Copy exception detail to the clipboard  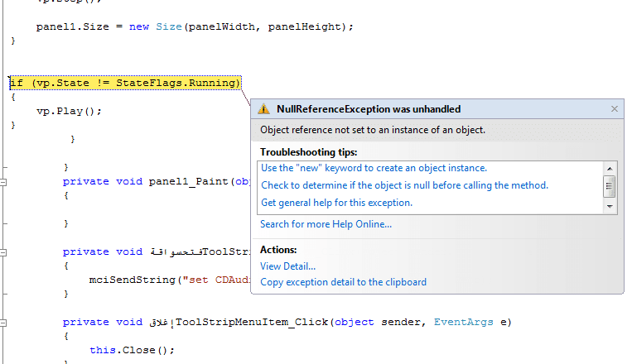point(343,282)
